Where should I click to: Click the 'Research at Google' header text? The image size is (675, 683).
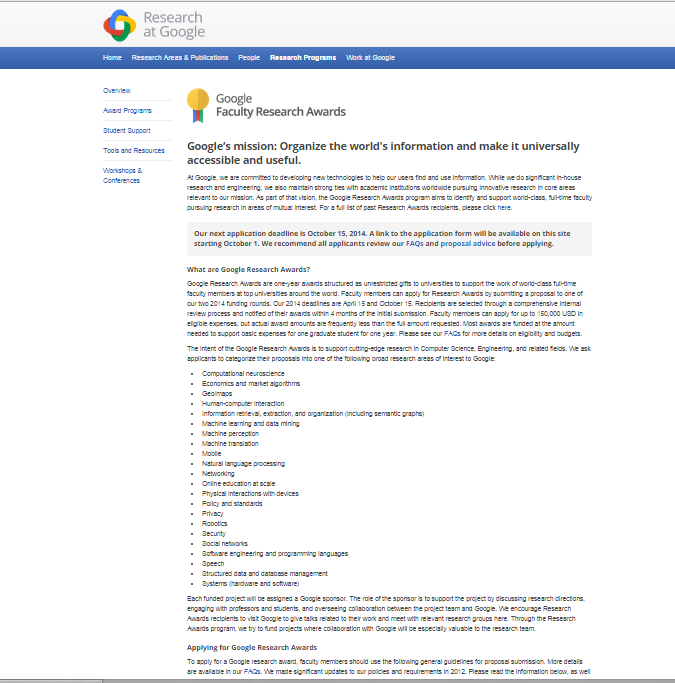173,25
